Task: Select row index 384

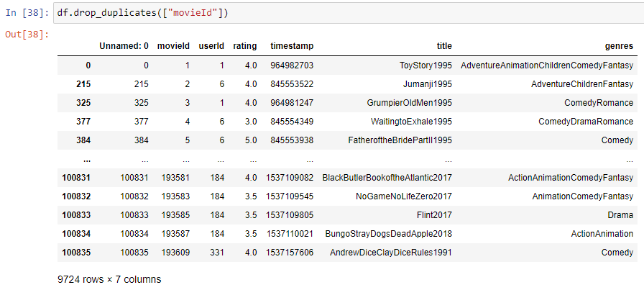Action: 83,140
